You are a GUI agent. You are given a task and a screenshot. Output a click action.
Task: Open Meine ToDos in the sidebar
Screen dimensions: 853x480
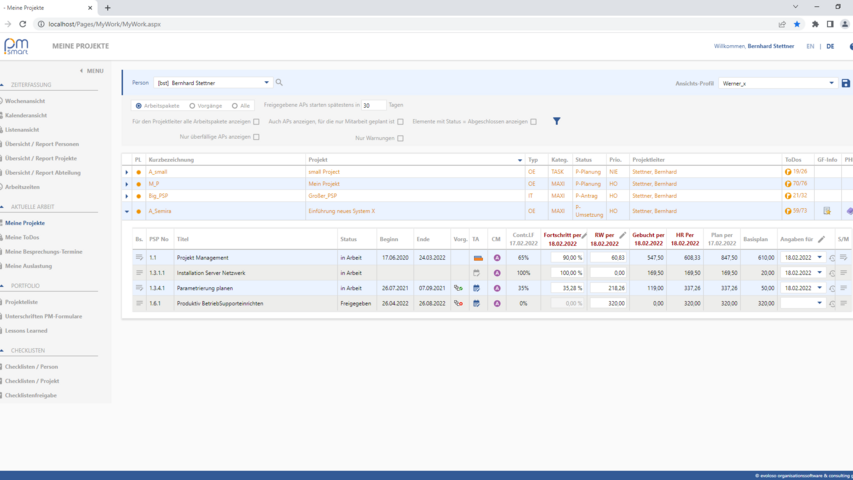click(x=22, y=237)
